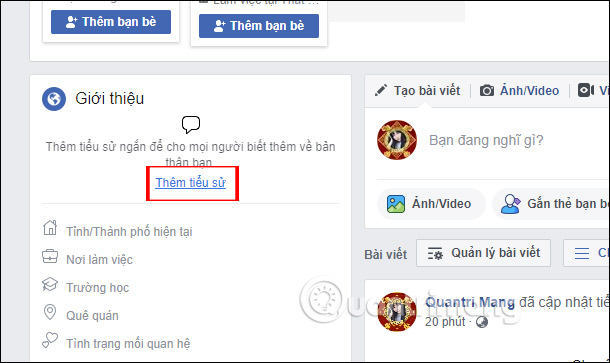Click the first Thêm bạn bè button
Screen dimensions: 610x363
point(111,22)
